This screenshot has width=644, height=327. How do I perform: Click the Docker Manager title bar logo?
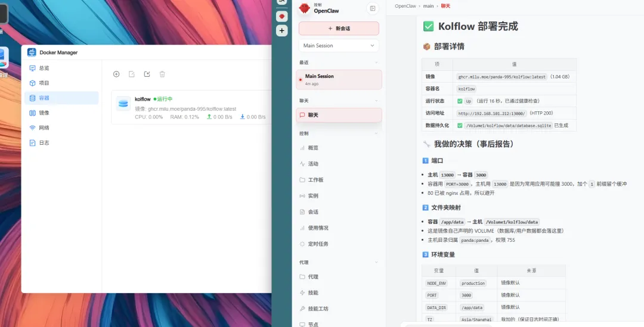[32, 52]
